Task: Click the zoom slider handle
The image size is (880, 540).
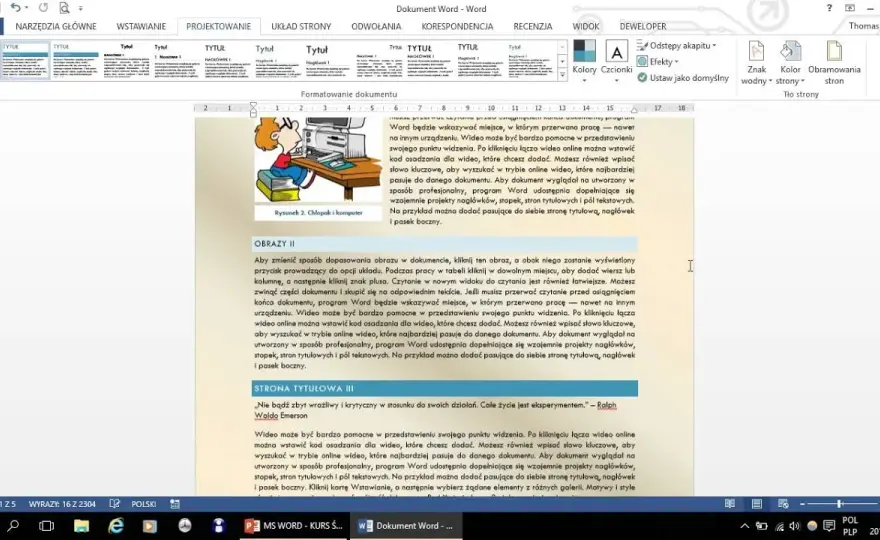Action: (839, 504)
